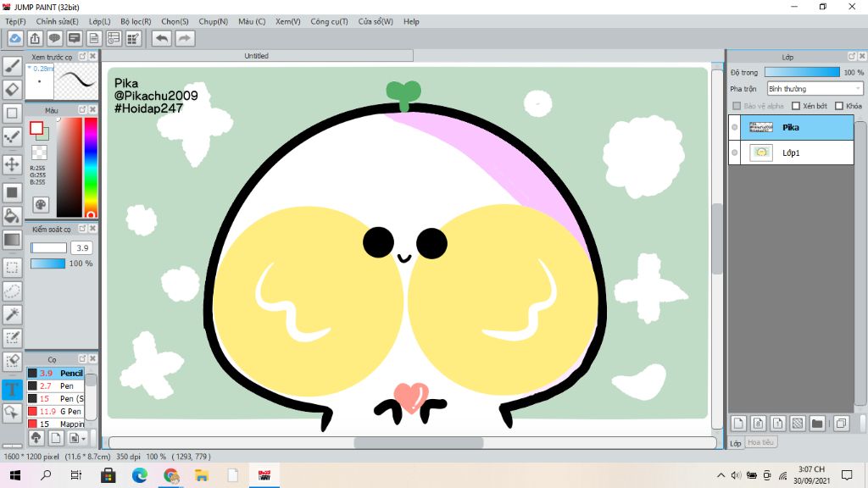Select the Eraser tool
Viewport: 868px width, 488px height.
click(12, 90)
